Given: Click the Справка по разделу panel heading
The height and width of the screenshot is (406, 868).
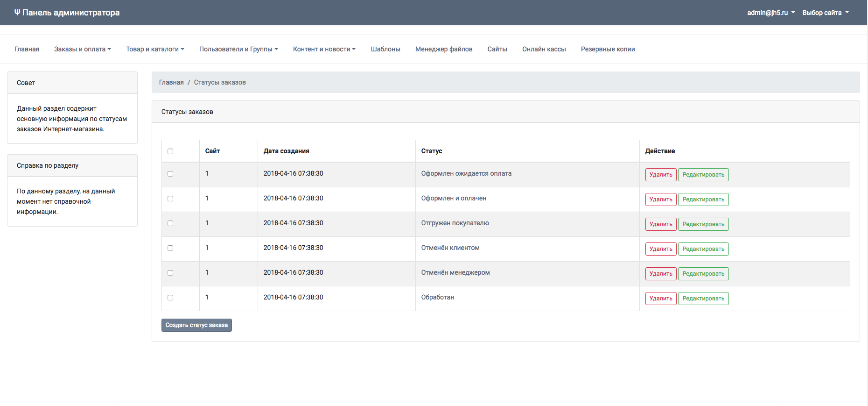Looking at the screenshot, I should click(x=48, y=165).
